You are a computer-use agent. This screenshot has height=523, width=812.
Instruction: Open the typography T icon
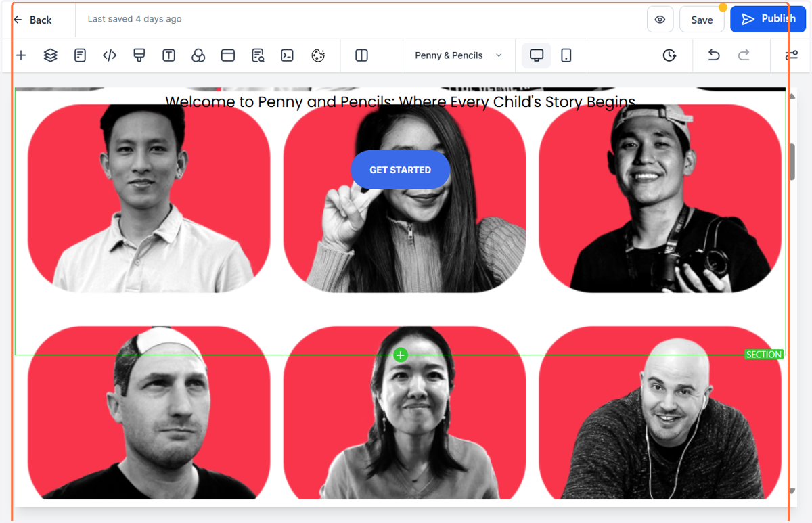click(x=168, y=55)
